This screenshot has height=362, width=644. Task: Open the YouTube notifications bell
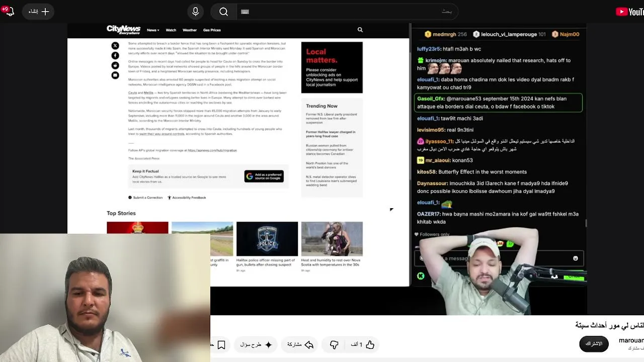[9, 11]
